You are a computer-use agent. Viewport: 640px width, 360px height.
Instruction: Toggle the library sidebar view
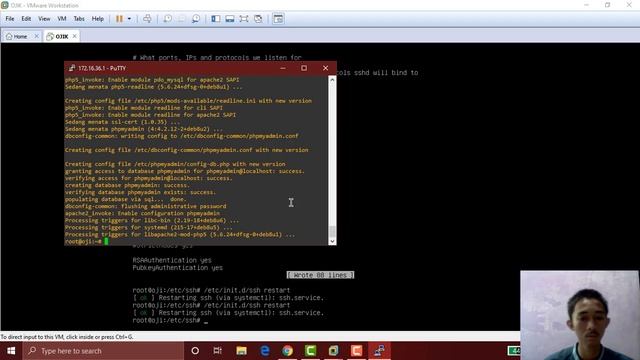pyautogui.click(x=216, y=19)
